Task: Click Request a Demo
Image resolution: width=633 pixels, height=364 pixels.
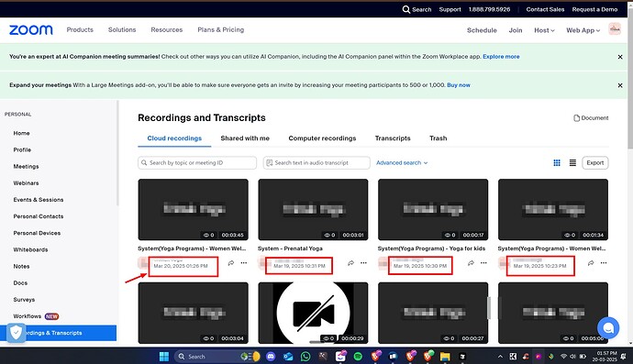Action: pos(594,9)
